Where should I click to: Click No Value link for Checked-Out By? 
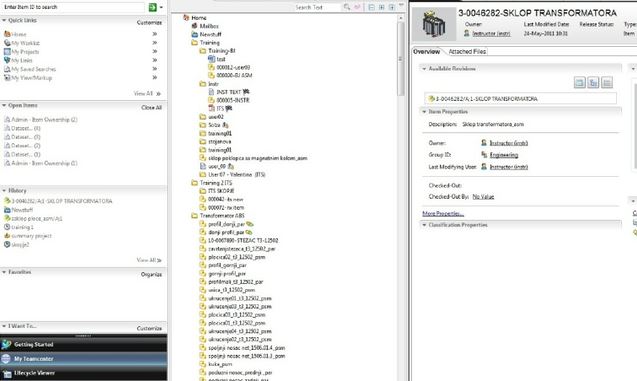point(483,197)
